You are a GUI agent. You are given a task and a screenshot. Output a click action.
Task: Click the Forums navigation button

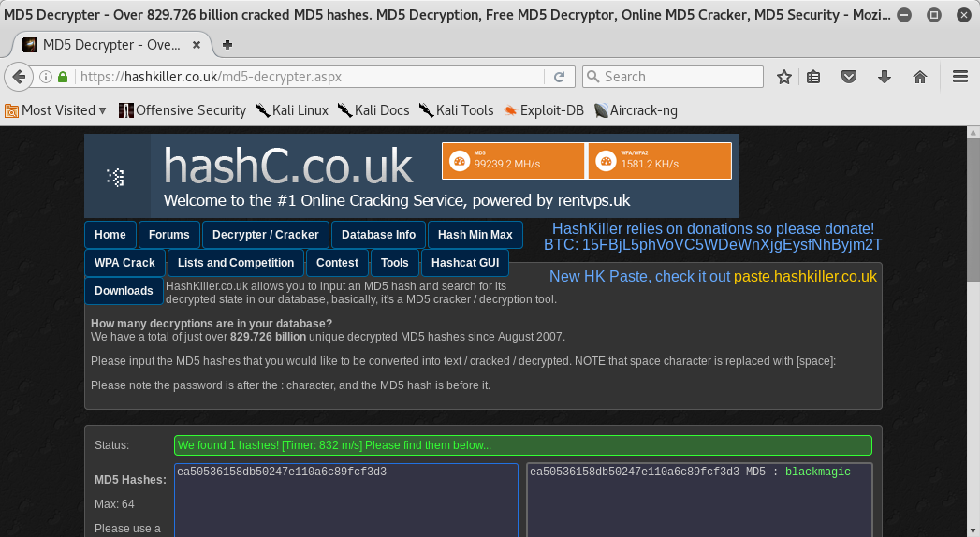[x=168, y=235]
